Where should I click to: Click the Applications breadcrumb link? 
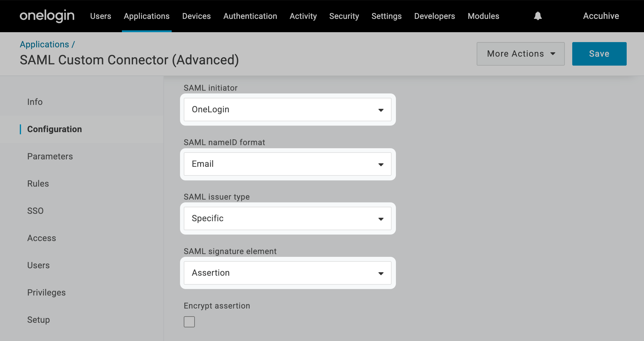[x=45, y=44]
